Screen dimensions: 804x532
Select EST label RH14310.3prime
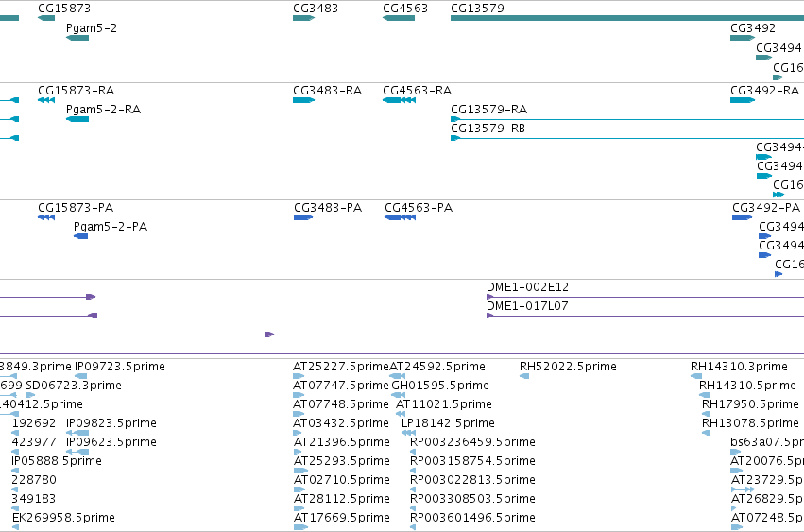click(739, 367)
